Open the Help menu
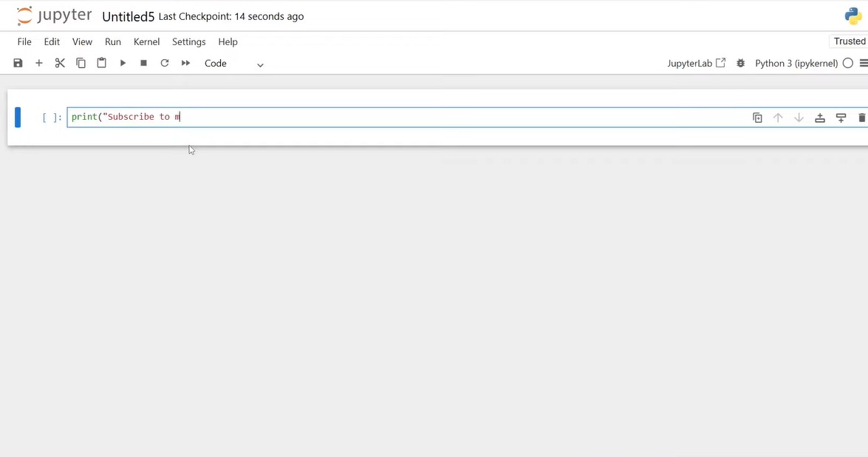The height and width of the screenshot is (457, 868). [x=228, y=41]
